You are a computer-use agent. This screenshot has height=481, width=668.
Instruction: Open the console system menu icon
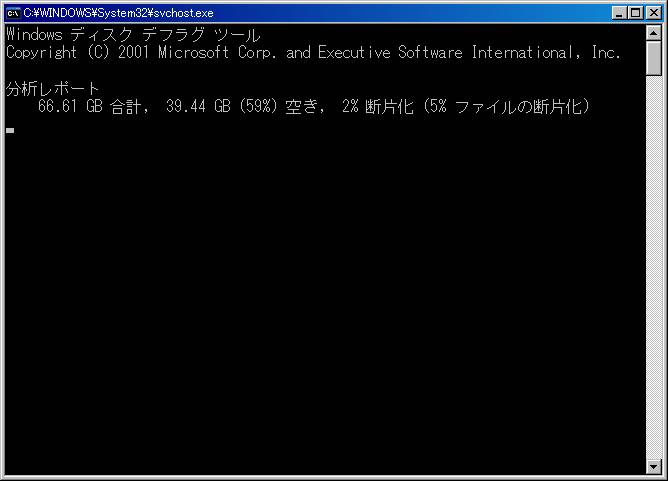13,13
